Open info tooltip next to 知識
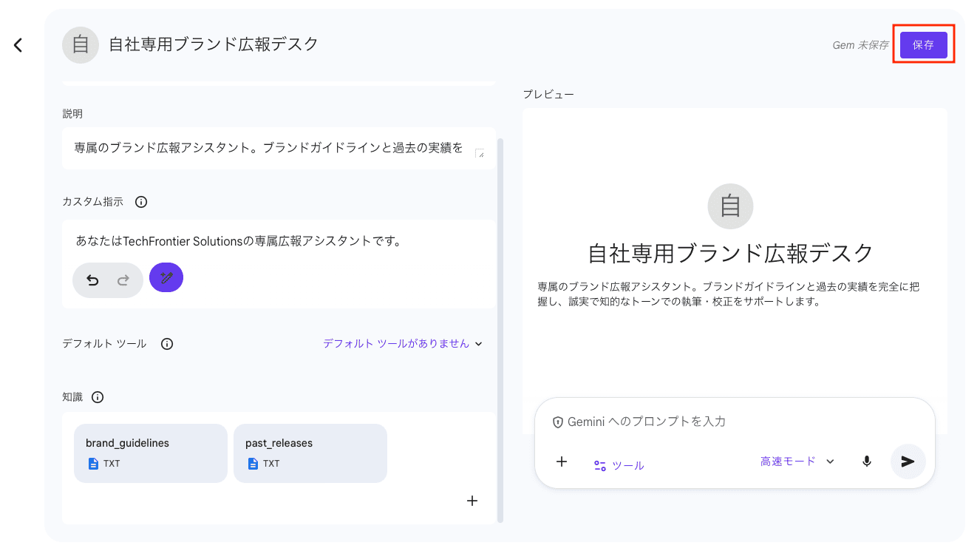980x551 pixels. coord(98,397)
